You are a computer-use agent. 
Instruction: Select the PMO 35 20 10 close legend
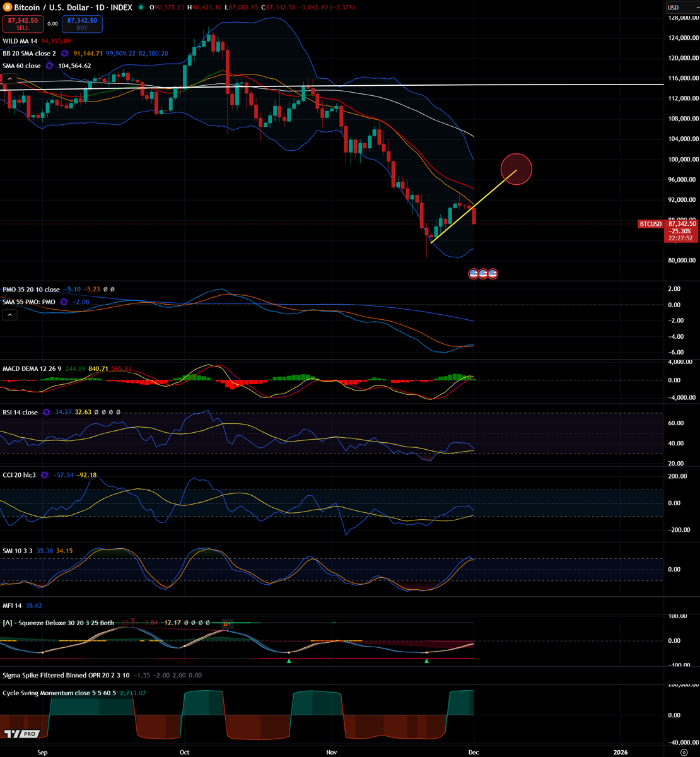[32, 290]
